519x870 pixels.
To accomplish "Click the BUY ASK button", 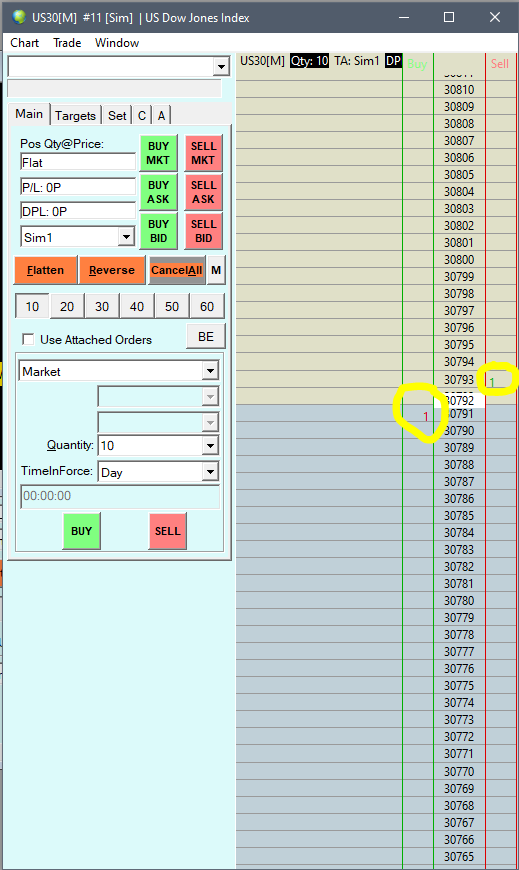I will (x=158, y=192).
